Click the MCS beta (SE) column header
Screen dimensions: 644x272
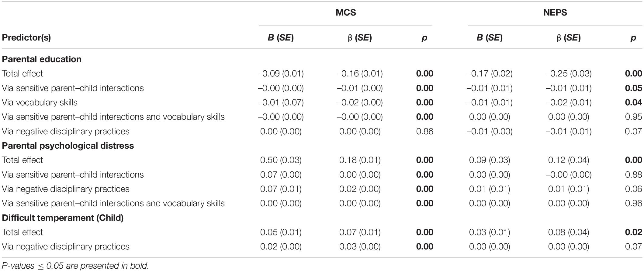(x=360, y=37)
